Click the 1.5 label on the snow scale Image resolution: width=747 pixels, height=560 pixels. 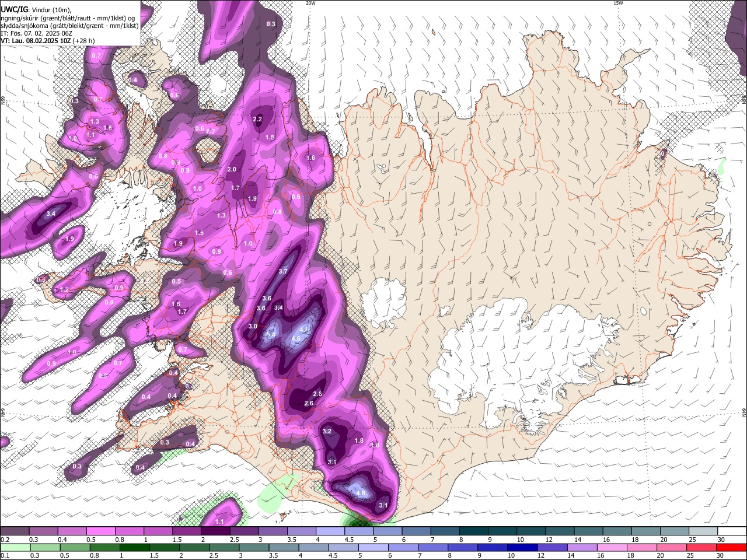[x=177, y=540]
